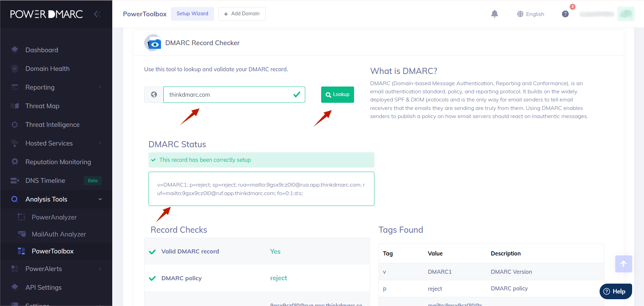Open Threat Intelligence from the sidebar

[x=52, y=125]
